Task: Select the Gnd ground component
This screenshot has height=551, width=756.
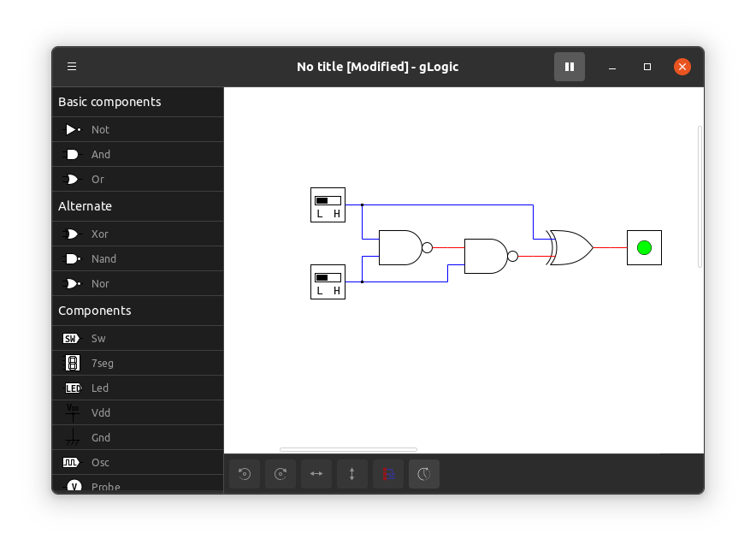Action: pos(138,437)
